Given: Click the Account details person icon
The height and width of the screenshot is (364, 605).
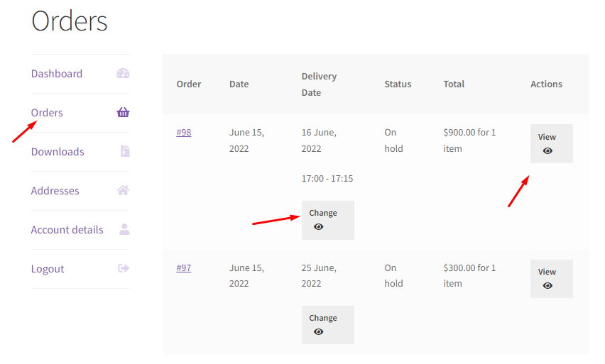Looking at the screenshot, I should point(124,229).
